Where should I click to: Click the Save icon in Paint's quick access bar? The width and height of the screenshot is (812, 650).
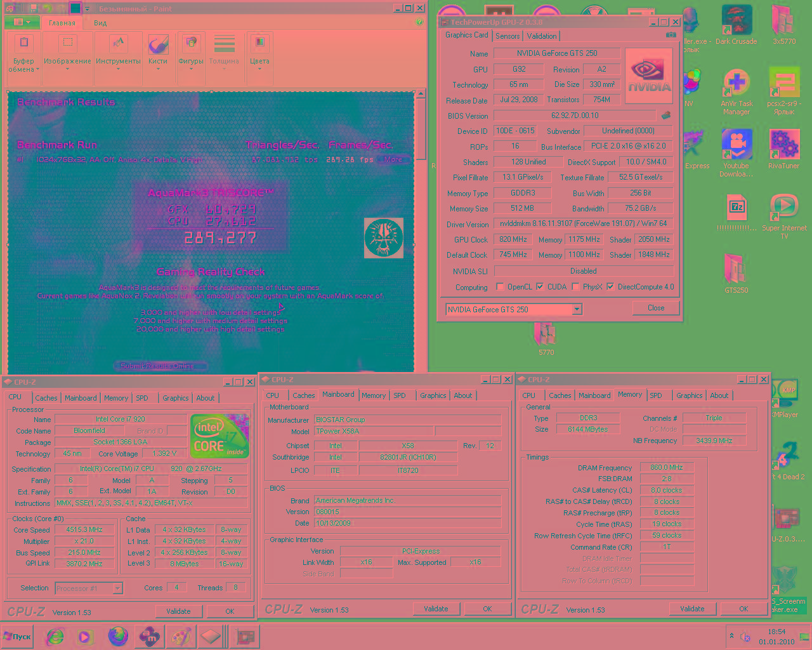33,8
